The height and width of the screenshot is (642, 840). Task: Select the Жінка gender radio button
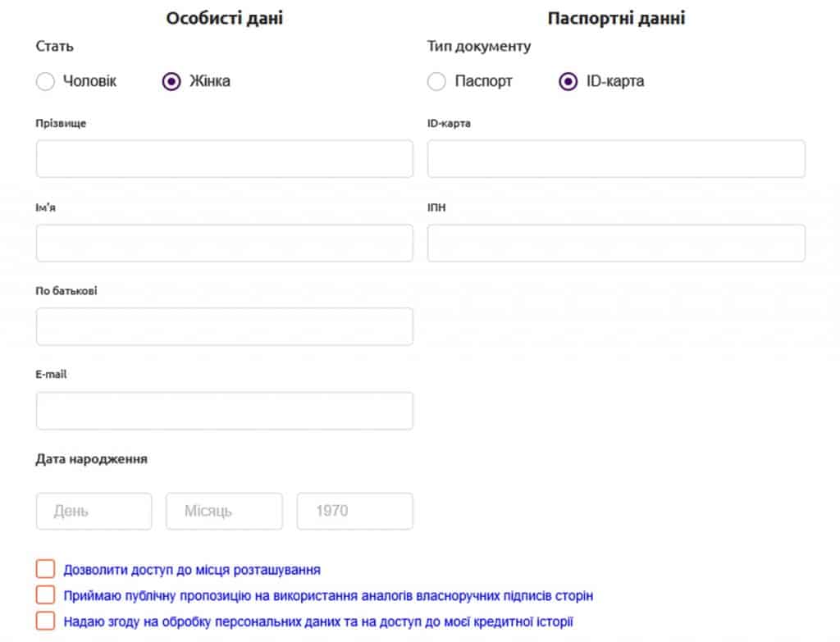click(x=171, y=81)
